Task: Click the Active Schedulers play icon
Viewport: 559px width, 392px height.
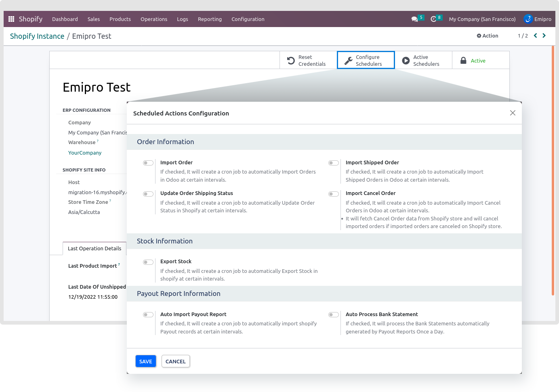Action: (x=406, y=61)
